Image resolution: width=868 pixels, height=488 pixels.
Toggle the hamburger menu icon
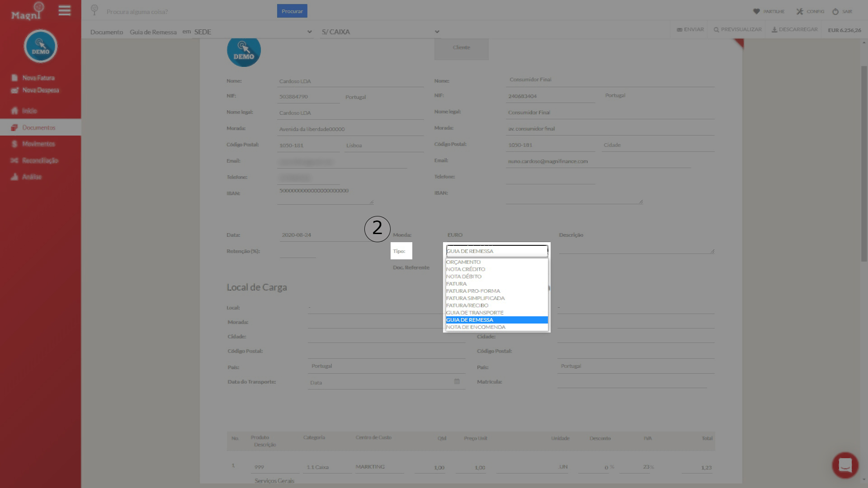[65, 11]
